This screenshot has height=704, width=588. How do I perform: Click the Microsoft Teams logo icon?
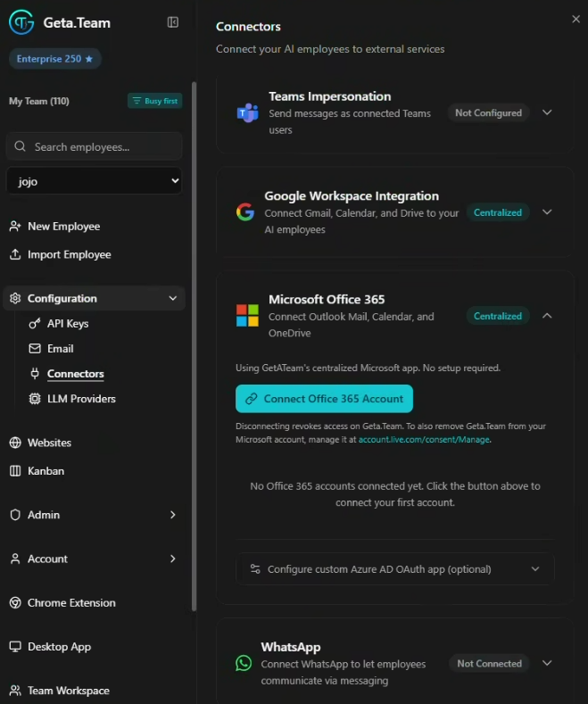(248, 112)
